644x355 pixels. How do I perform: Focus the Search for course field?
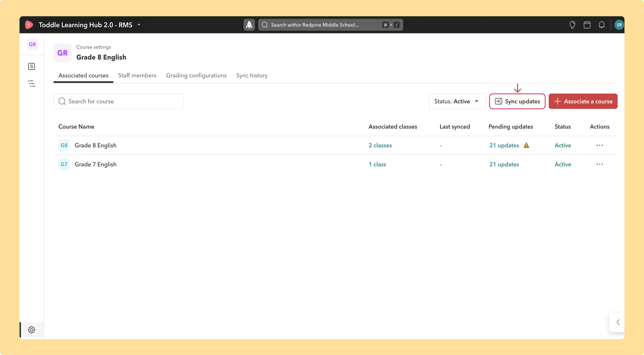(119, 101)
